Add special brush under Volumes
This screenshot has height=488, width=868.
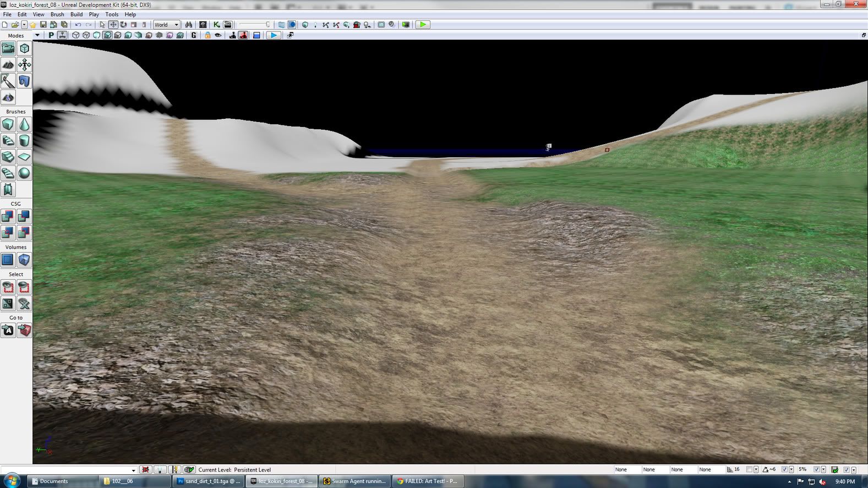pos(8,260)
